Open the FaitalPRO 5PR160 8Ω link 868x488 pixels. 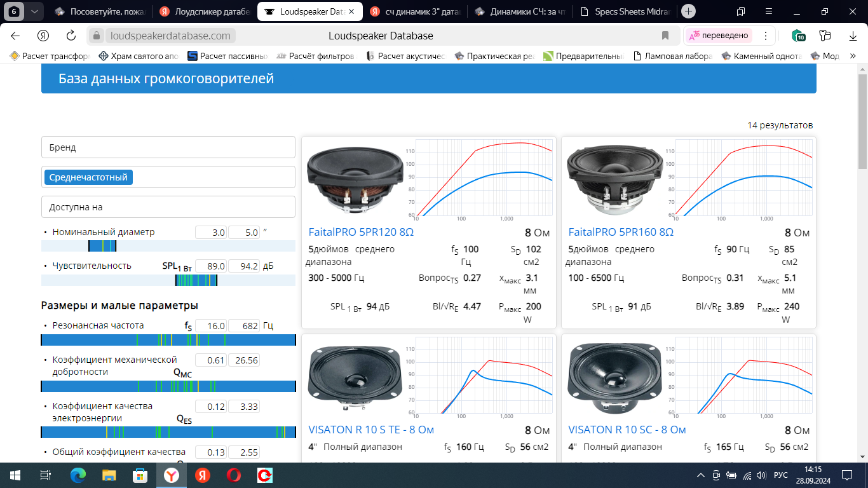(x=621, y=232)
